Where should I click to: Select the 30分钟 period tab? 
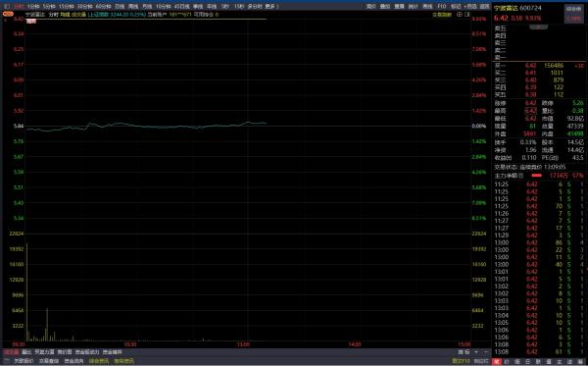click(84, 7)
